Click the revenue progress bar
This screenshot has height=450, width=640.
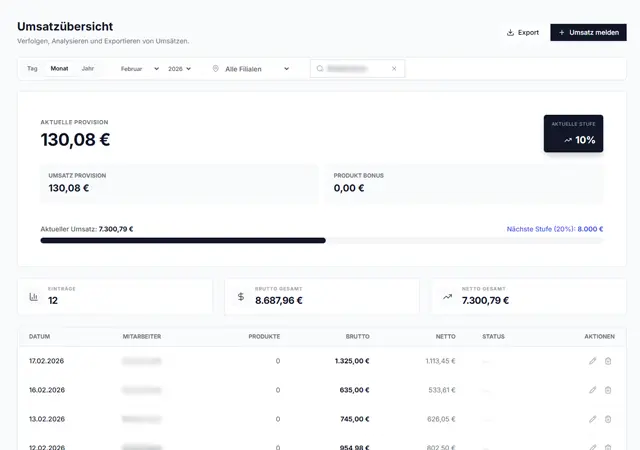click(x=320, y=240)
